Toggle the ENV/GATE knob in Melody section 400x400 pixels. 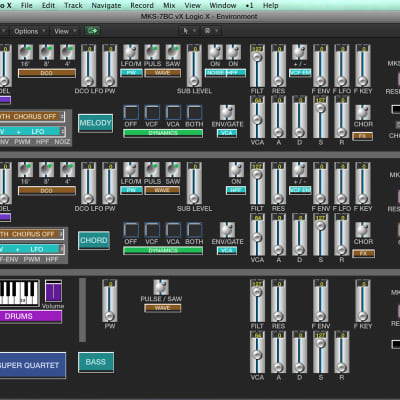(227, 112)
